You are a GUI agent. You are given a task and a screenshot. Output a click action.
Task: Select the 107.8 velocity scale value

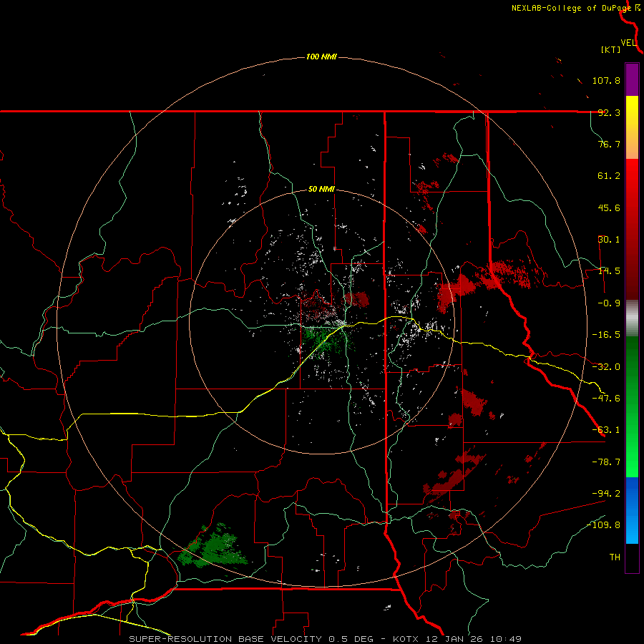click(606, 80)
